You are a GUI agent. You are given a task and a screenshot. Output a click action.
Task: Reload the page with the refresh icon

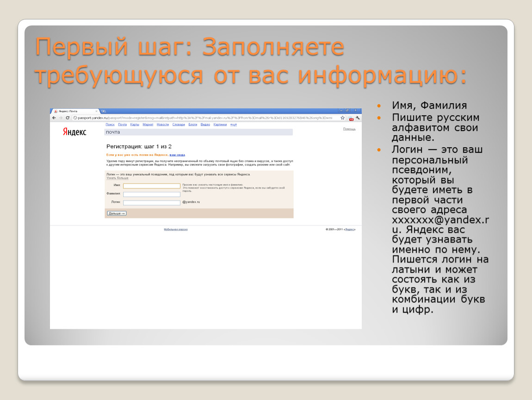68,118
